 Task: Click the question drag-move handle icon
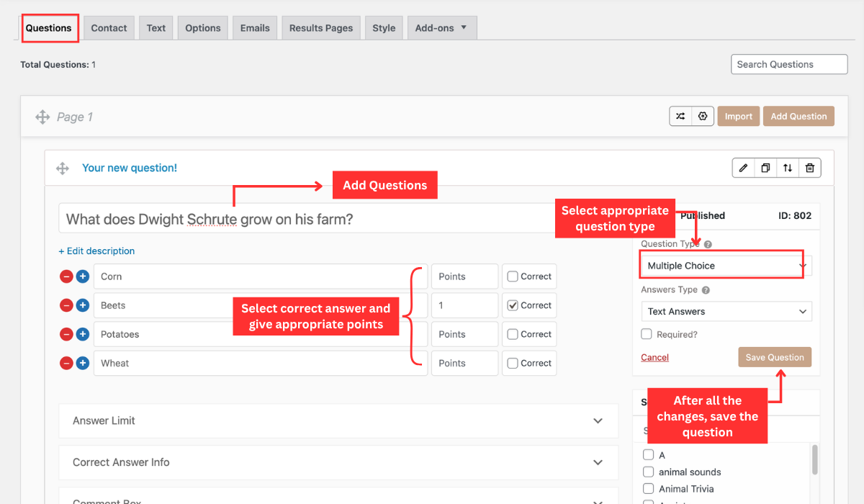tap(63, 168)
